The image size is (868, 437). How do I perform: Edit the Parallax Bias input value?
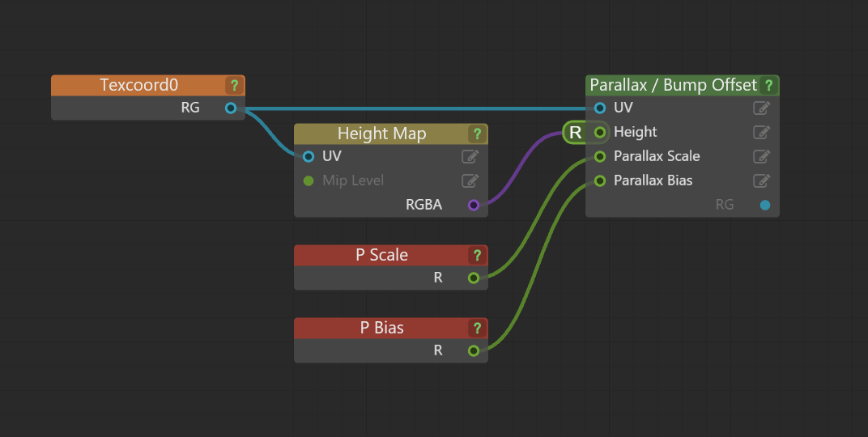[762, 181]
